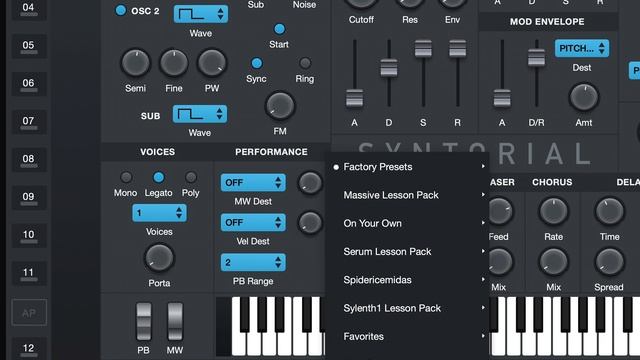
Task: Click the MW mod wheel
Action: (x=175, y=322)
